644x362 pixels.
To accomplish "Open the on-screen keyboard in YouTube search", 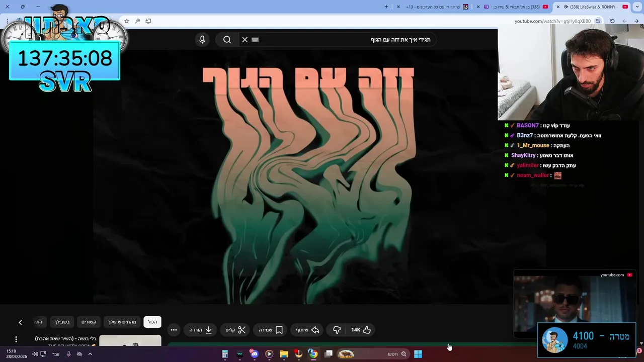I will 255,40.
